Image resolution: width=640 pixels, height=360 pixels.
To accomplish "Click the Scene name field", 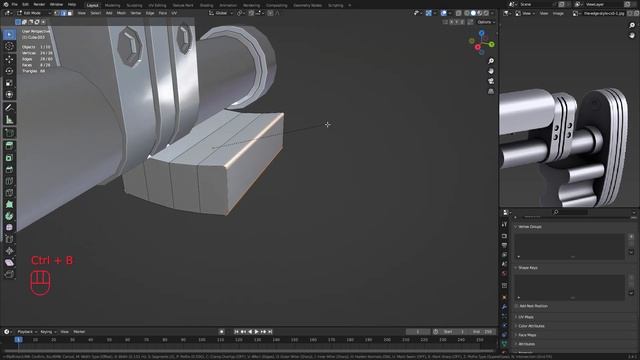I will [535, 4].
